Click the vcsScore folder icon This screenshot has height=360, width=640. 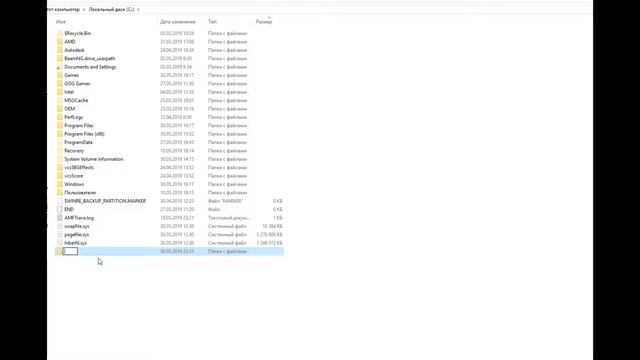[60, 176]
